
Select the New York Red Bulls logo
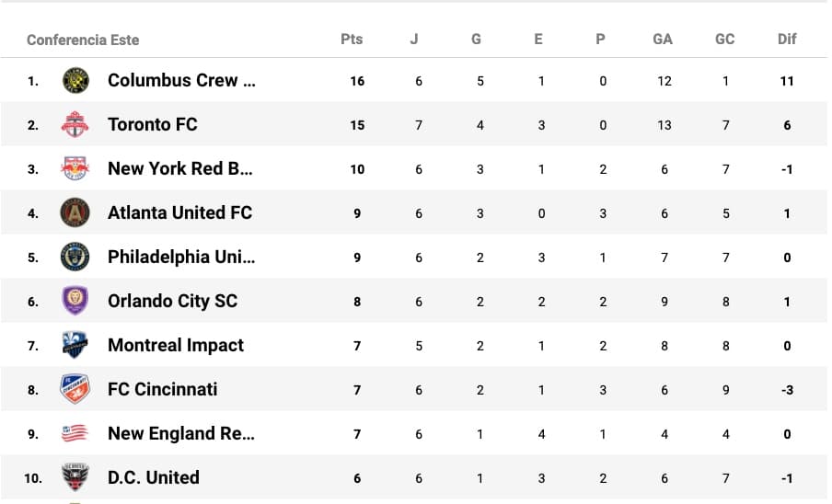tap(75, 168)
